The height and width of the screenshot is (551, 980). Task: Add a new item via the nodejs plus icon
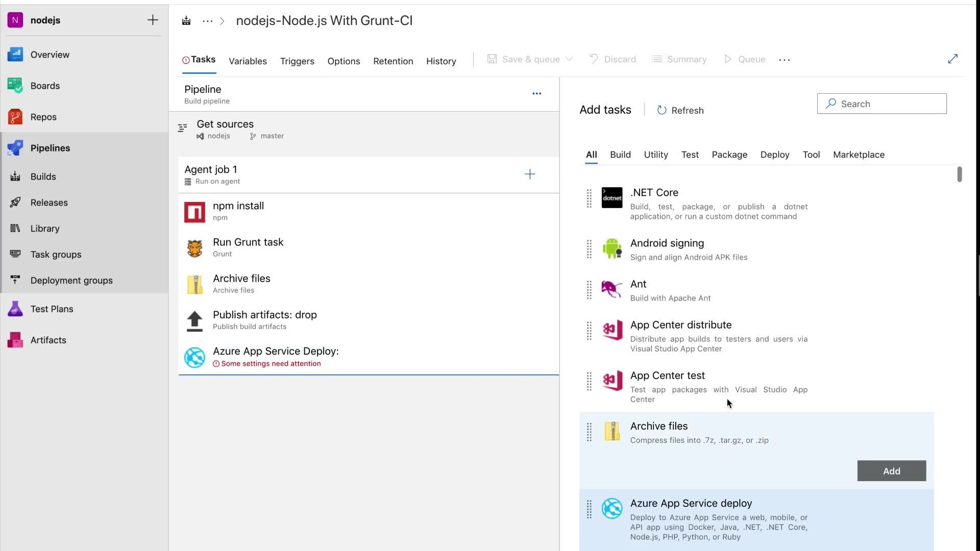click(x=153, y=20)
